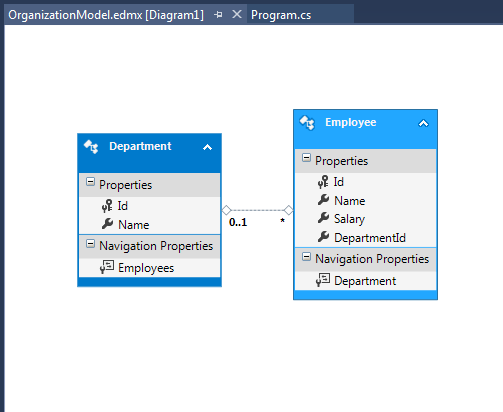Select the association line between the entities

[x=257, y=210]
